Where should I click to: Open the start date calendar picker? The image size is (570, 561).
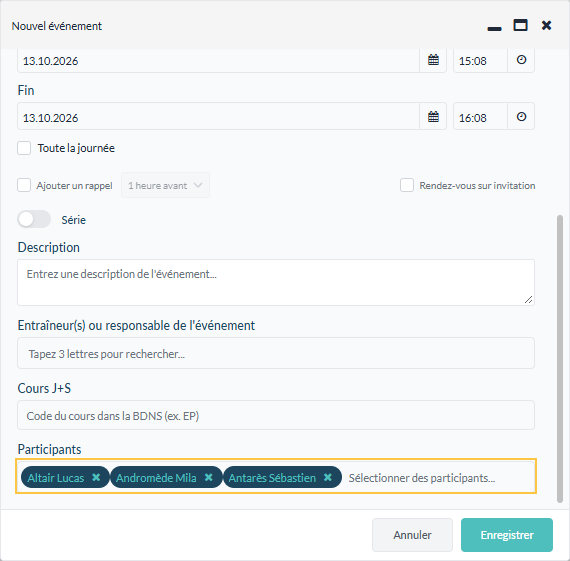click(x=433, y=60)
